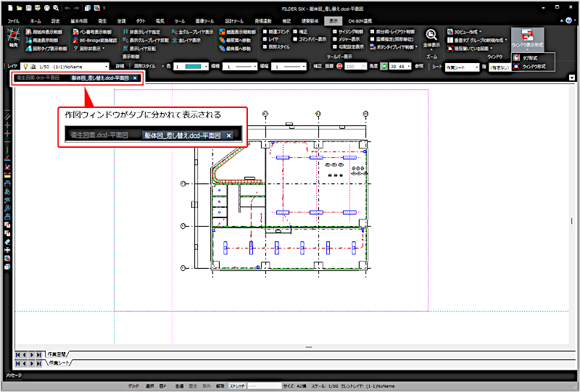Choose ウィンドウ形式 from window display menu
The width and height of the screenshot is (580, 392).
(x=536, y=66)
